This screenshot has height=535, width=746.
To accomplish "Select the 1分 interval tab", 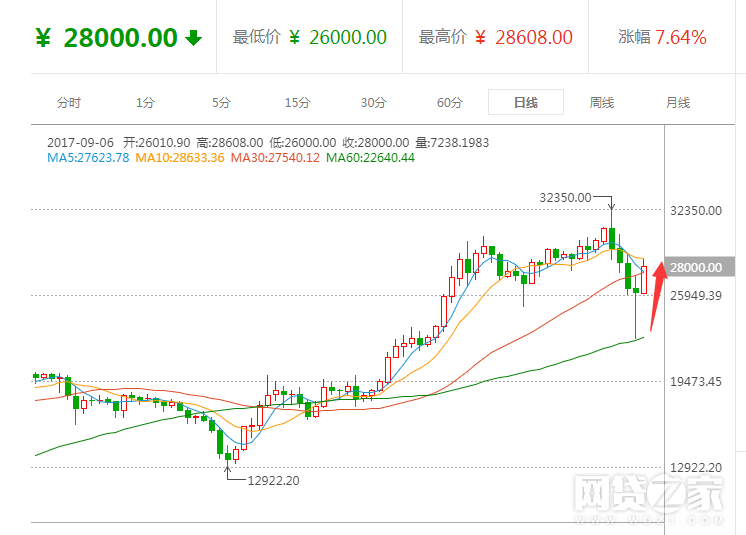I will point(146,102).
